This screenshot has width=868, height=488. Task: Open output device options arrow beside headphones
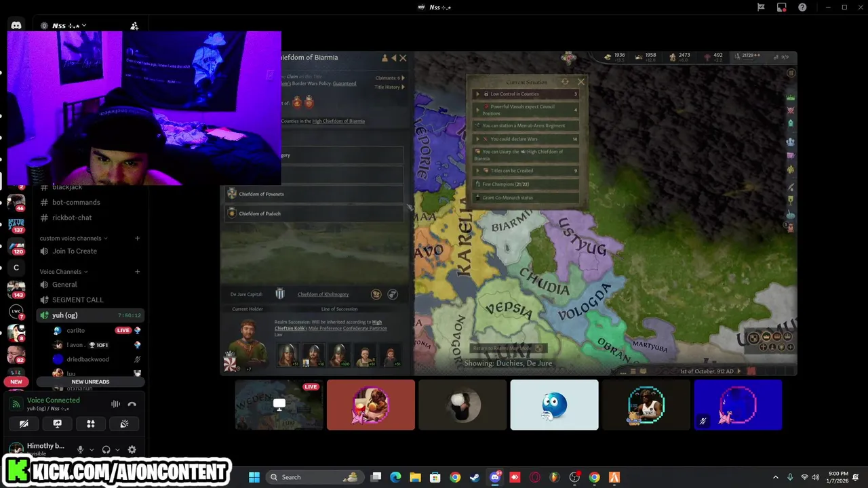point(117,449)
